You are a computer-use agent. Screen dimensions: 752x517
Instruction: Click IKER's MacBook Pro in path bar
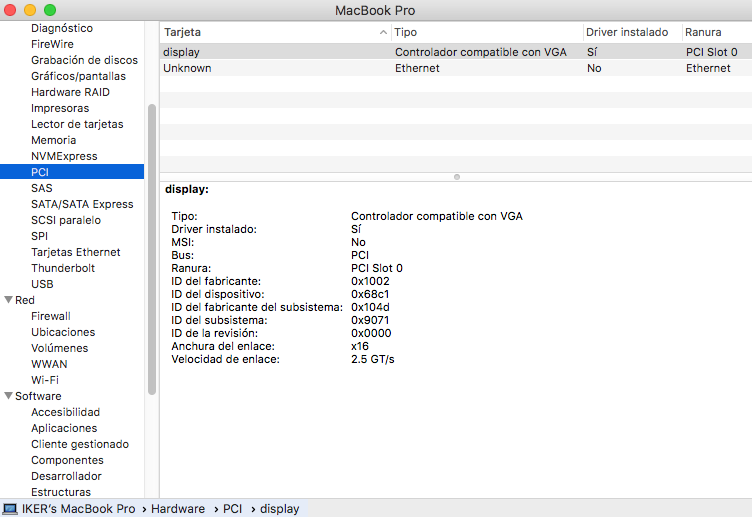pos(79,508)
